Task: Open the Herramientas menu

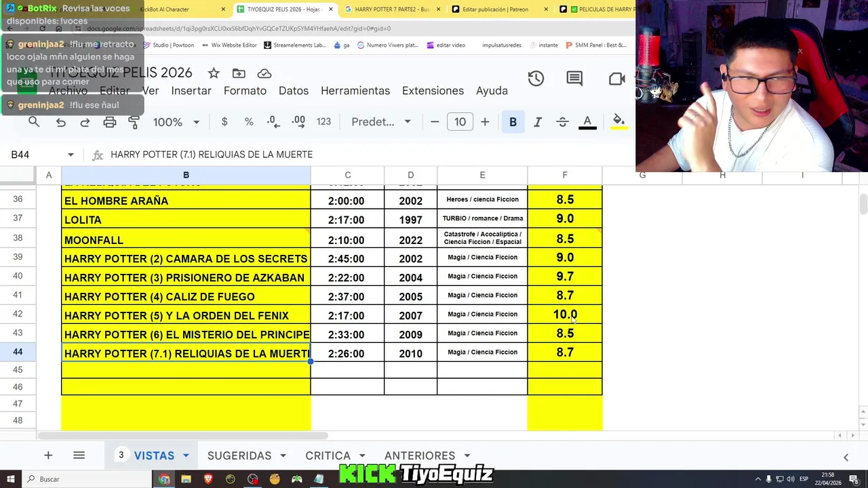Action: click(x=355, y=91)
